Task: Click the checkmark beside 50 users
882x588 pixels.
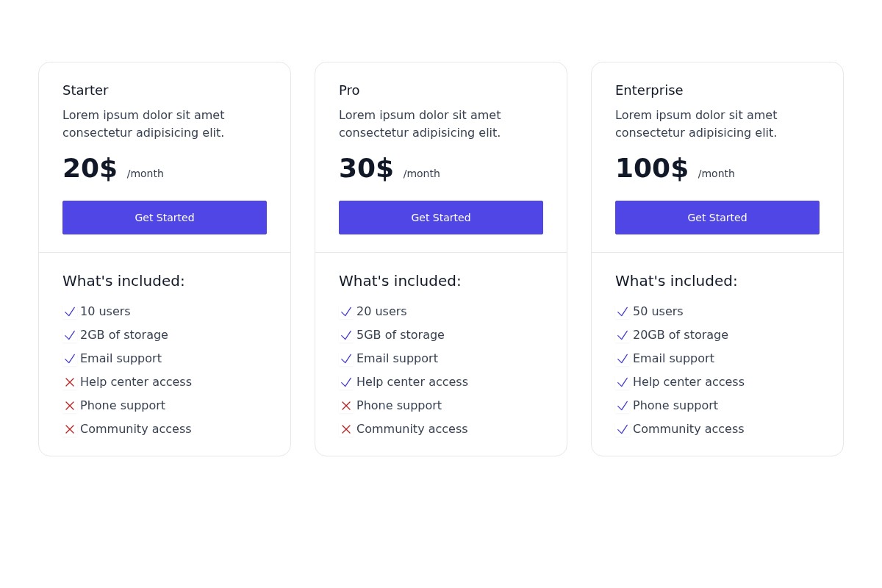Action: pyautogui.click(x=623, y=312)
